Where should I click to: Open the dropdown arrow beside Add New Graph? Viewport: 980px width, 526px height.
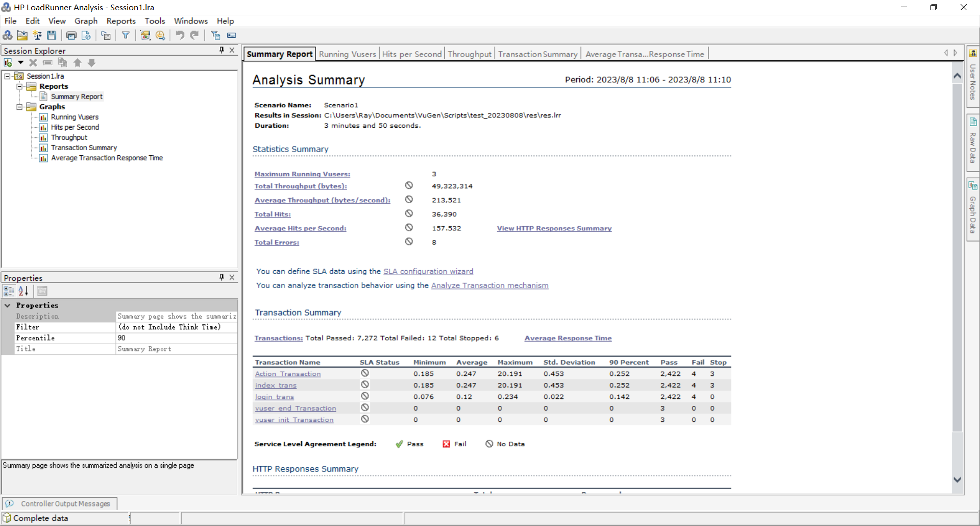20,63
